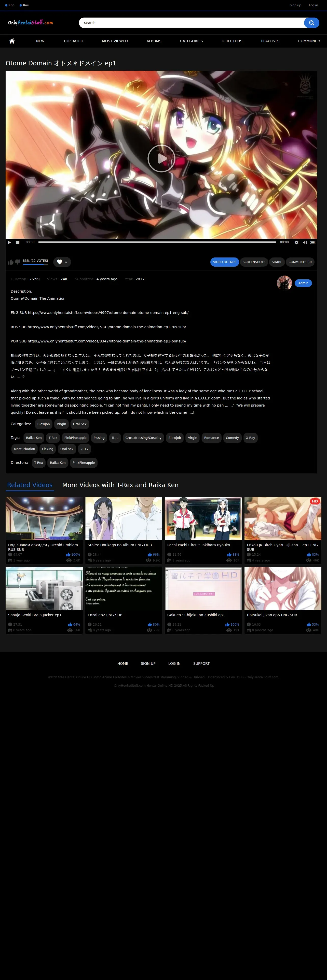Open the Gakuen : Chijoku no Zushiki ep1 link
Screen dimensions: 327x980
(196, 615)
